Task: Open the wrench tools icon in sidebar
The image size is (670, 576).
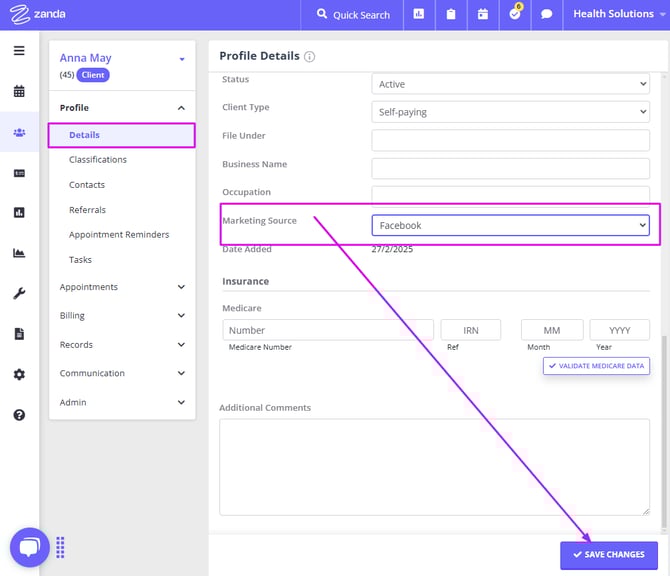Action: (19, 293)
